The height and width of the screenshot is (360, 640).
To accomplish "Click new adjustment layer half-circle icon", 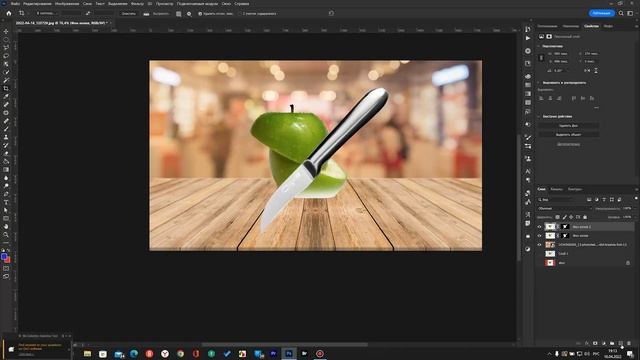I will click(x=604, y=343).
